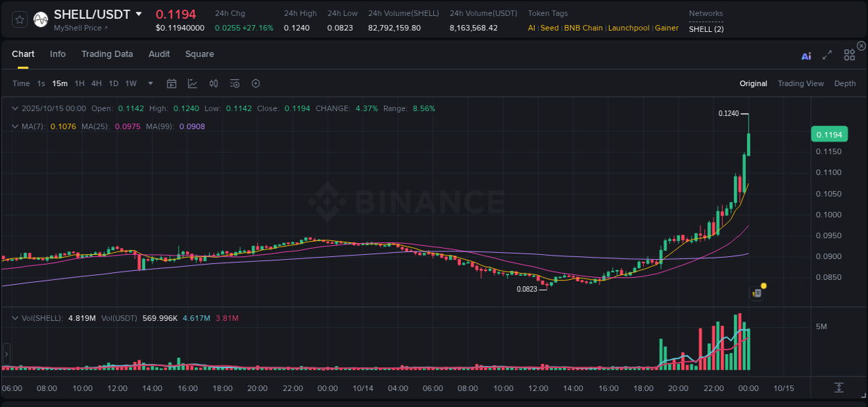This screenshot has width=868, height=407.
Task: Open more intervals dropdown next to 1W
Action: pos(150,83)
